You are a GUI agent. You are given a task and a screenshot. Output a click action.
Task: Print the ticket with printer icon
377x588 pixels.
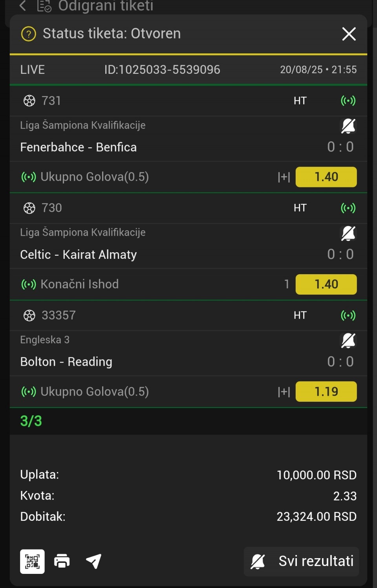coord(62,561)
